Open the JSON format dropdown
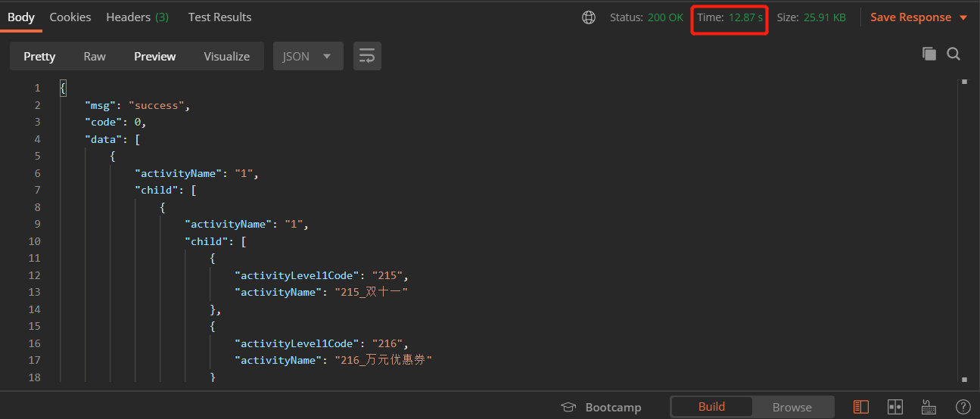The width and height of the screenshot is (980, 419). pos(307,56)
